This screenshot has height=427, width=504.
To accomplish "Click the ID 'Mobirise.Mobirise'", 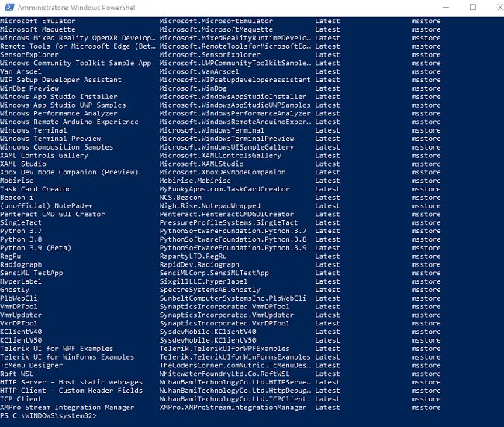I will pyautogui.click(x=195, y=181).
